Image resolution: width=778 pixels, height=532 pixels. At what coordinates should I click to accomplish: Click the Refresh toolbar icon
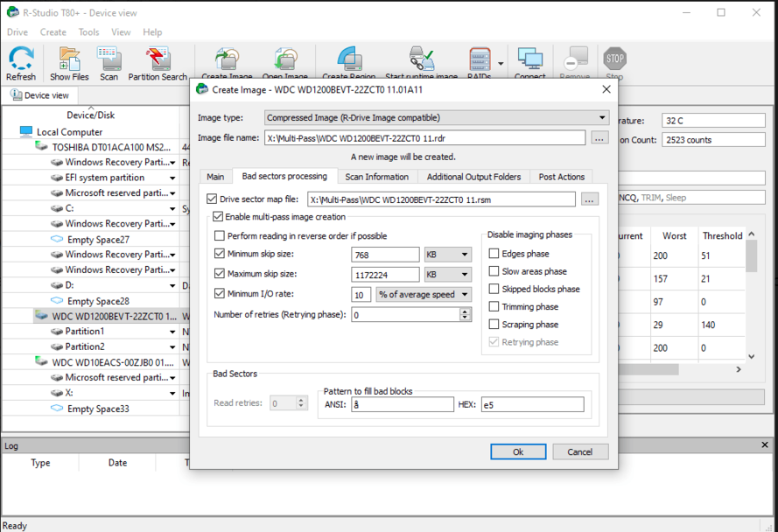coord(21,61)
